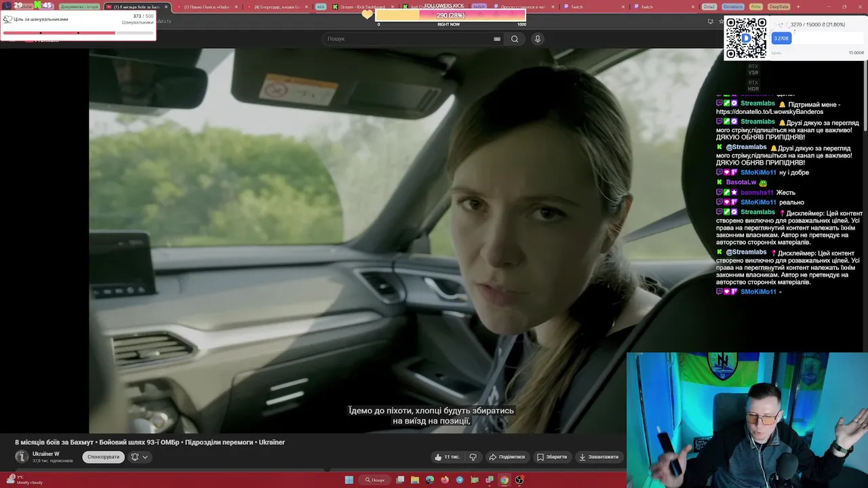
Task: Click the RTX VSR overlay indicator
Action: [753, 69]
